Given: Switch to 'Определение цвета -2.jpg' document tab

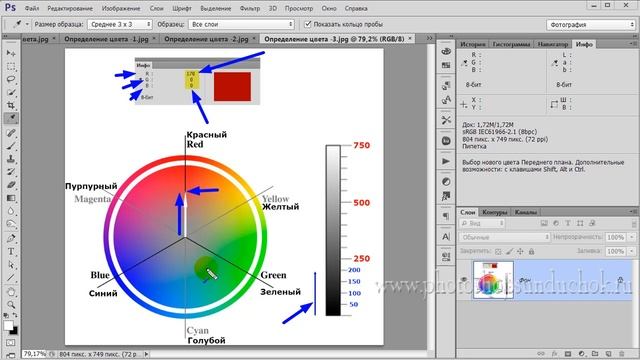Looking at the screenshot, I should (x=206, y=39).
